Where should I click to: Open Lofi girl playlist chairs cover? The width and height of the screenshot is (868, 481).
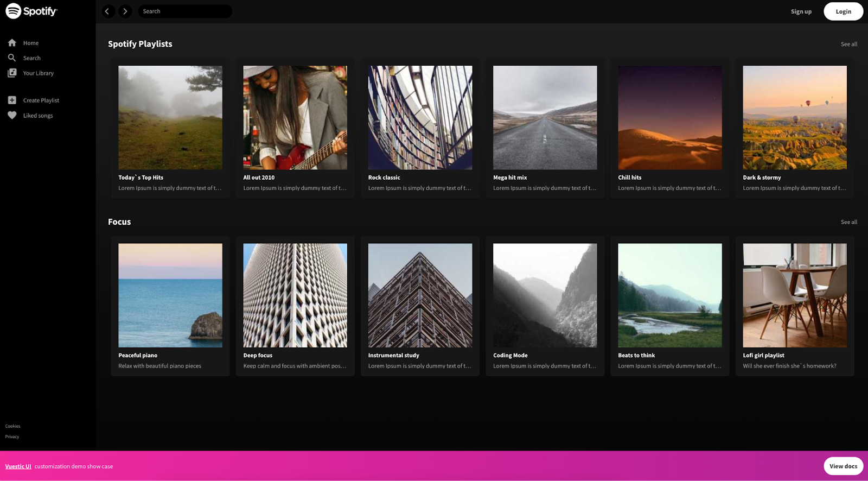pyautogui.click(x=795, y=295)
